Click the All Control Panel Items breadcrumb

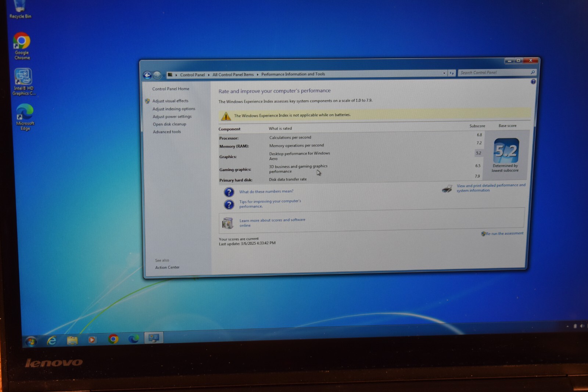pyautogui.click(x=233, y=74)
